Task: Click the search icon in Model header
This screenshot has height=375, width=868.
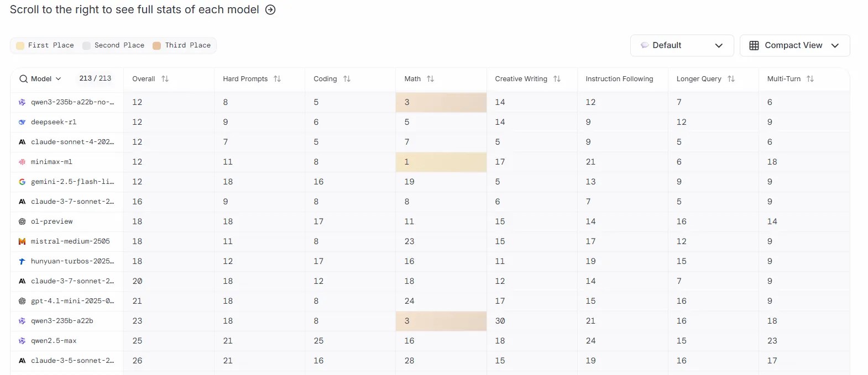Action: 23,79
